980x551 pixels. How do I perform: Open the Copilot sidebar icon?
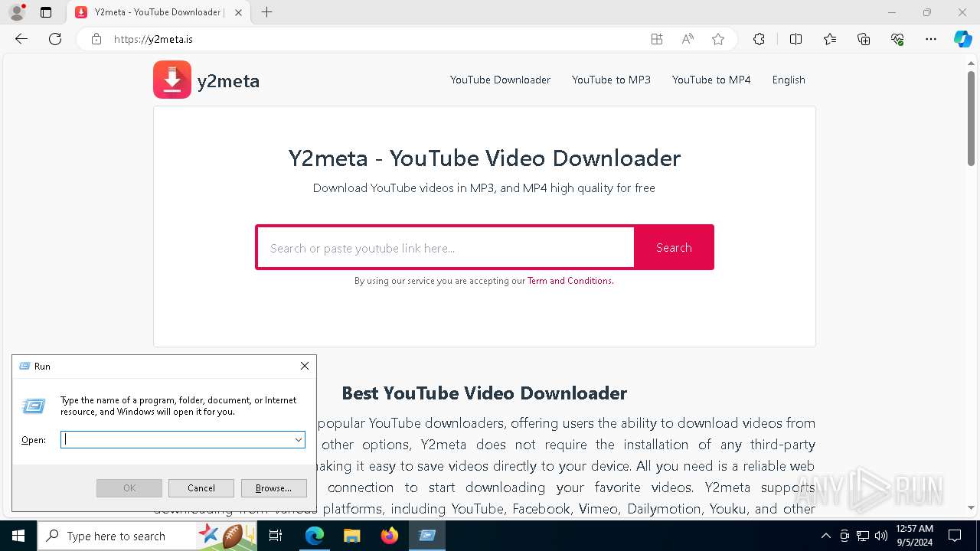pyautogui.click(x=963, y=39)
